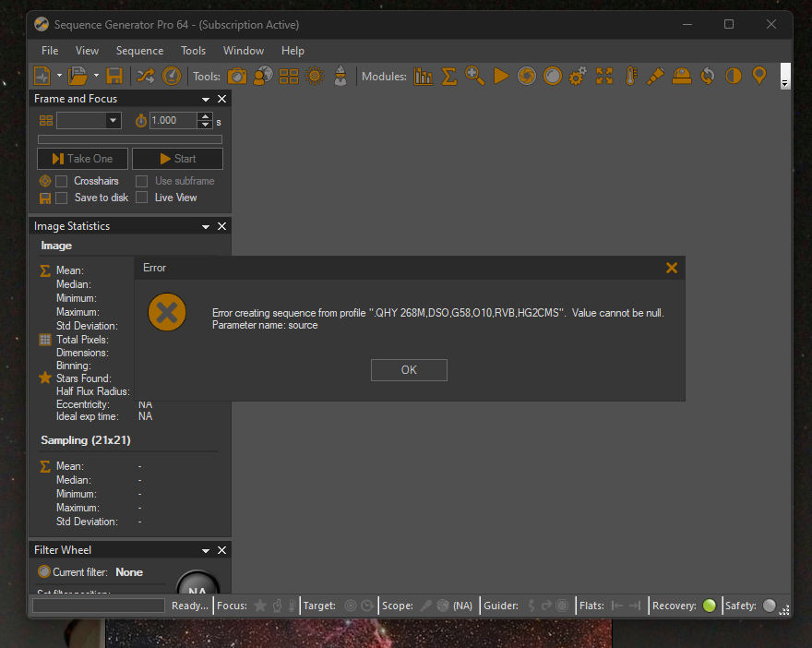Click the status bar progress field
Image resolution: width=812 pixels, height=648 pixels.
[99, 606]
